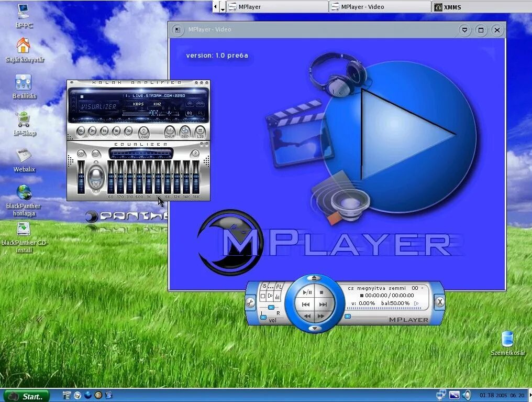Image resolution: width=532 pixels, height=402 pixels.
Task: Click Play in XMMS Kalak amplifier
Action: point(92,131)
